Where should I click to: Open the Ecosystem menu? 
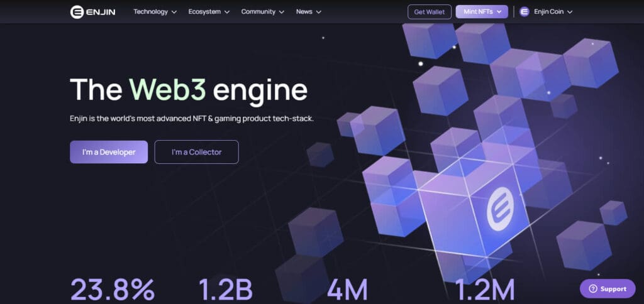[209, 12]
